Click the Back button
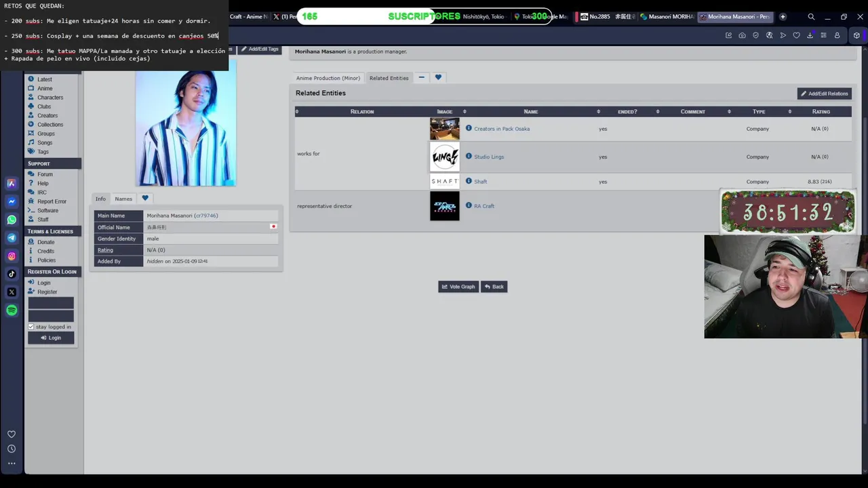 494,287
